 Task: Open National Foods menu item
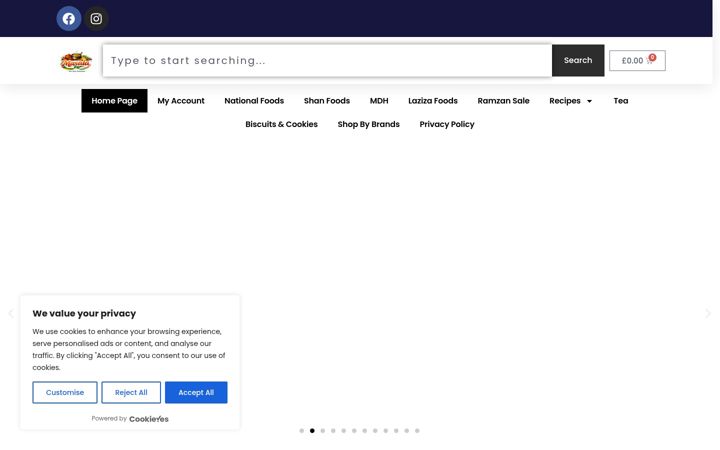tap(254, 101)
